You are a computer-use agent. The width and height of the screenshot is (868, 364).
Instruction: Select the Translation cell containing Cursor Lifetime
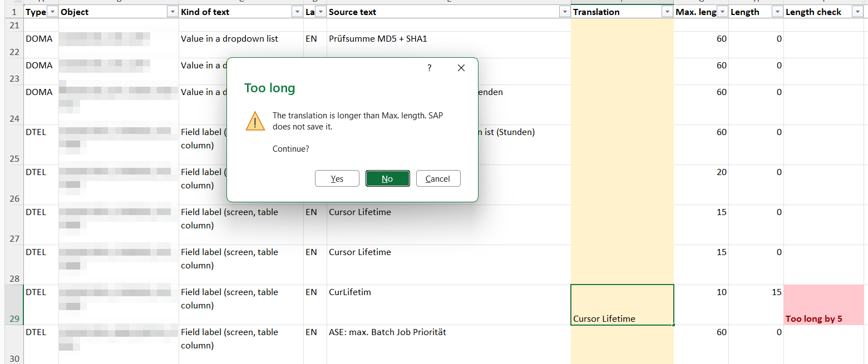tap(622, 305)
